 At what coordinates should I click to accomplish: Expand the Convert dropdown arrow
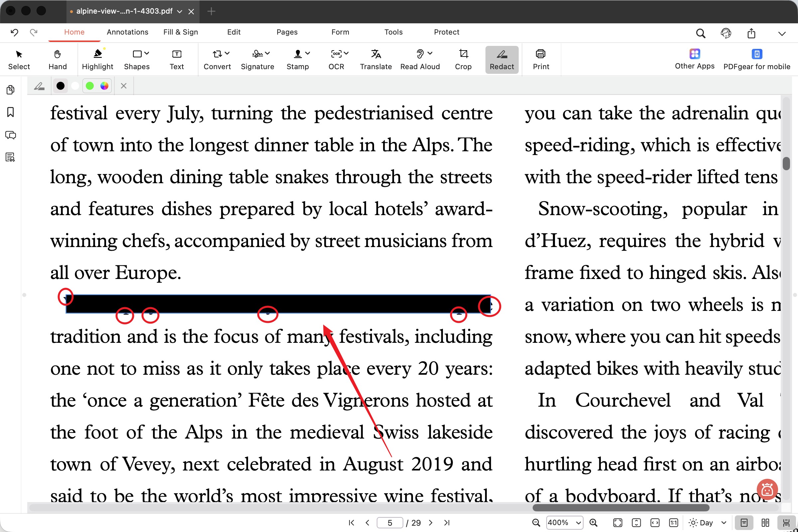[227, 53]
